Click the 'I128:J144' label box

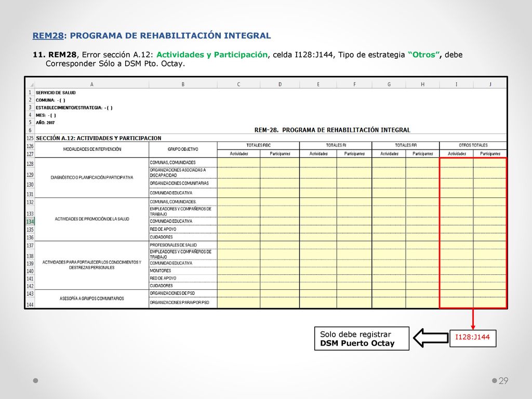[473, 338]
